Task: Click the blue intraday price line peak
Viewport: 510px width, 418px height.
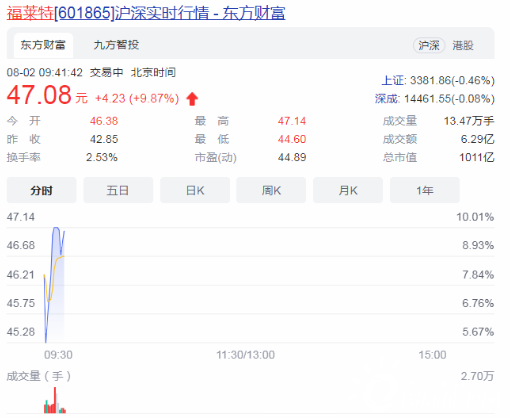Action: click(x=56, y=228)
